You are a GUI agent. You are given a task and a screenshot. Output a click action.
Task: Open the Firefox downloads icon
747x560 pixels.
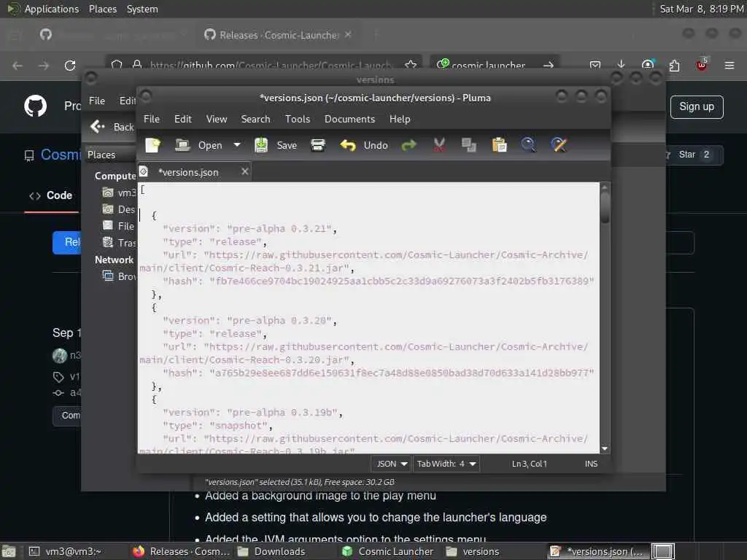click(x=621, y=65)
